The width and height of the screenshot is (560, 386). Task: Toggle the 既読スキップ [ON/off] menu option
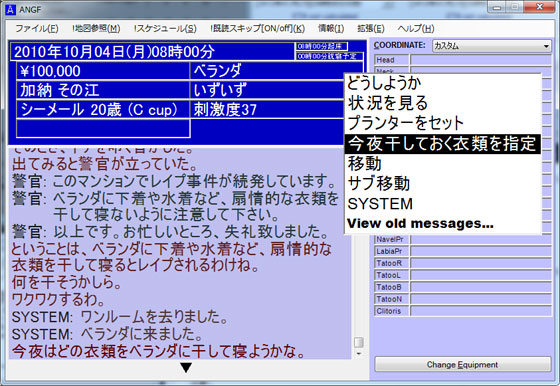258,28
